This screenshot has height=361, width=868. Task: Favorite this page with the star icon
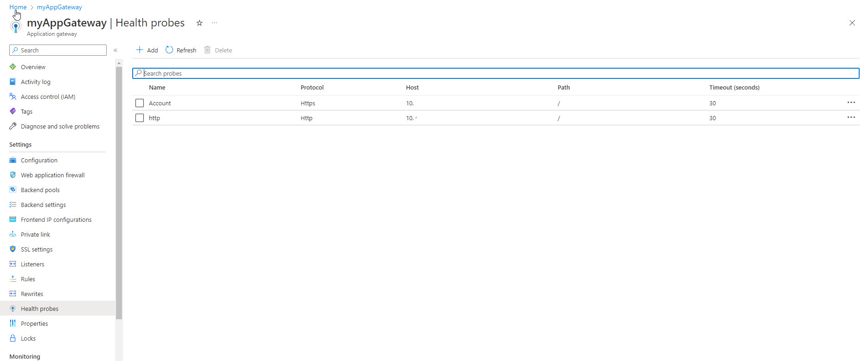point(199,23)
